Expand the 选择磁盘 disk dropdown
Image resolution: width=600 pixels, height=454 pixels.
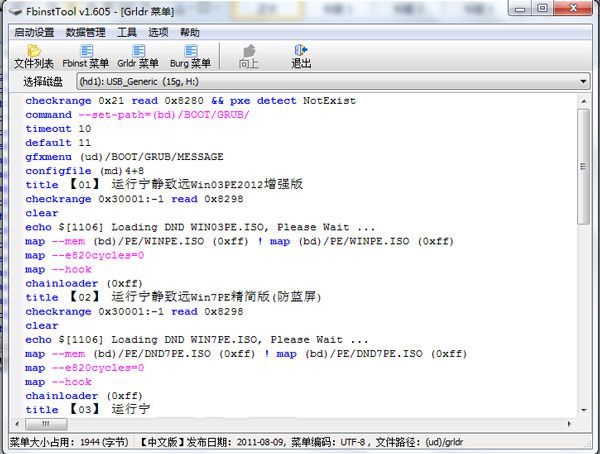point(583,81)
